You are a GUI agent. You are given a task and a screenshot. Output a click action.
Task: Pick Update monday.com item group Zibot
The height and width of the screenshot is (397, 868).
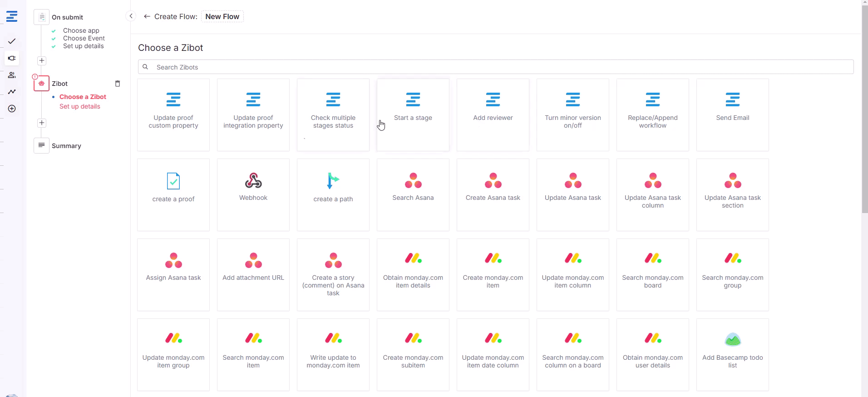[173, 355]
